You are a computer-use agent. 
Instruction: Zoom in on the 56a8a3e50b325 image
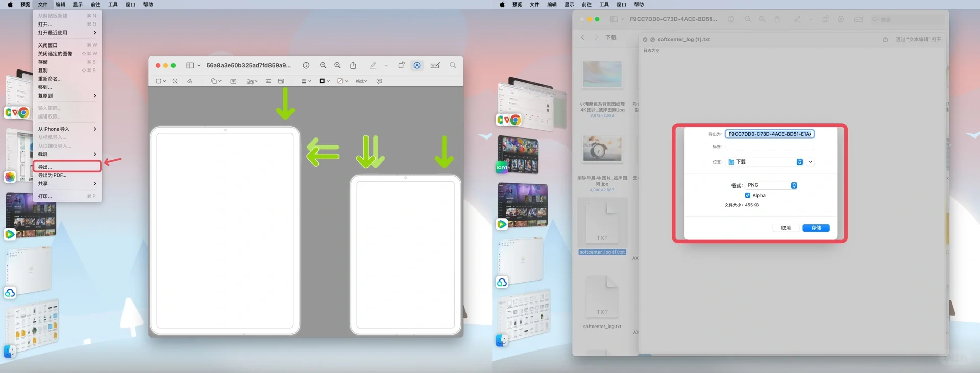click(337, 65)
